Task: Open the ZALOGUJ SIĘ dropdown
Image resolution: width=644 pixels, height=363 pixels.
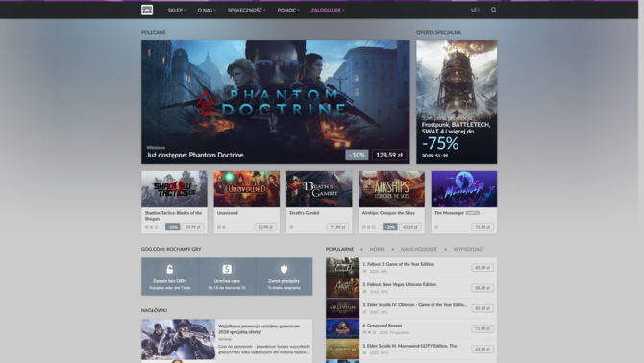Action: [328, 10]
